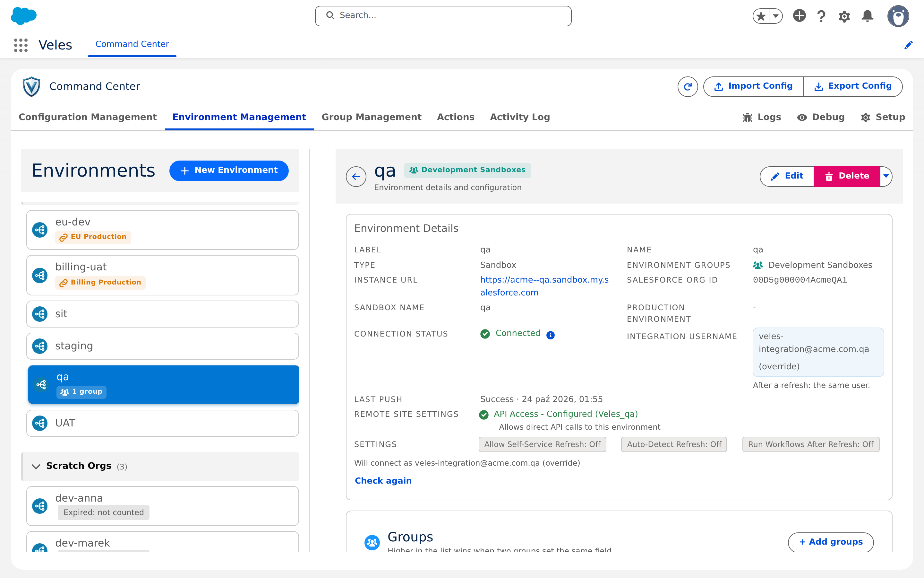Open the setup gear in the header
The width and height of the screenshot is (924, 578).
[x=844, y=16]
